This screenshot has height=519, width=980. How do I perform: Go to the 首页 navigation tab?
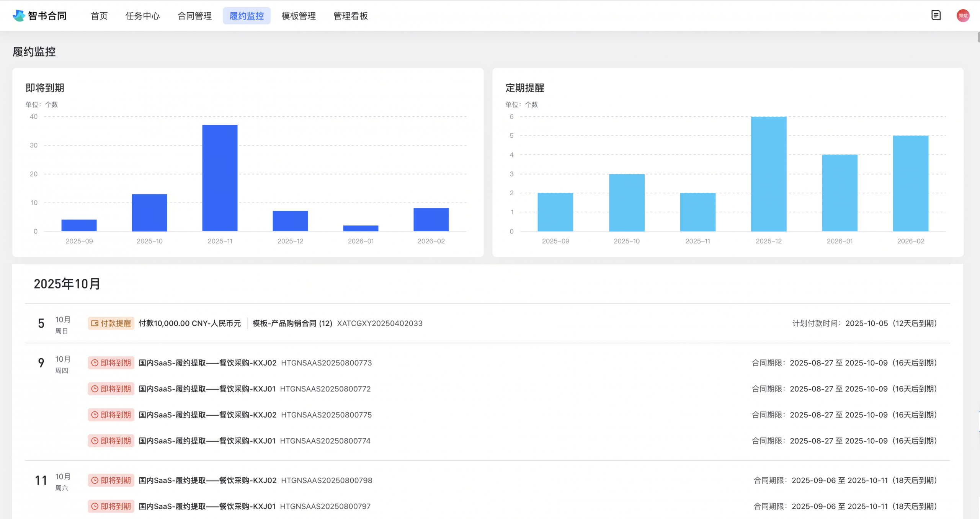tap(99, 16)
